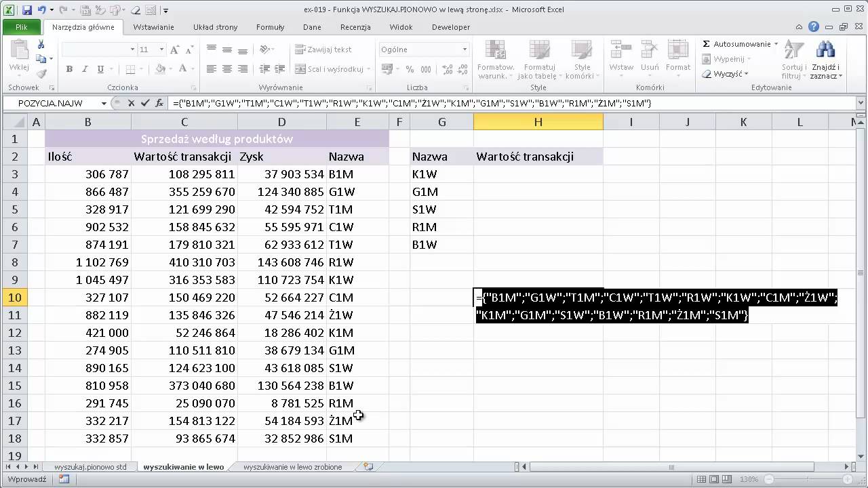
Task: Open the Plik file tab
Action: [22, 27]
